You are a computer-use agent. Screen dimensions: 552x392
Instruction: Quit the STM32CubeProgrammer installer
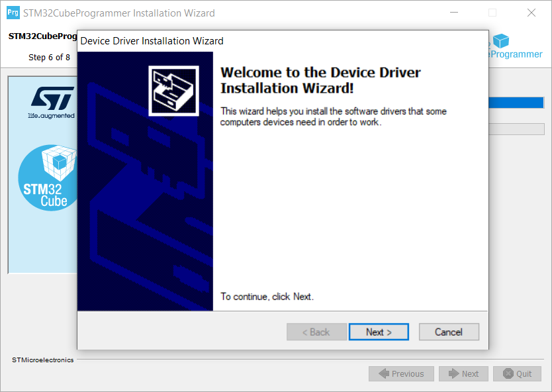517,373
